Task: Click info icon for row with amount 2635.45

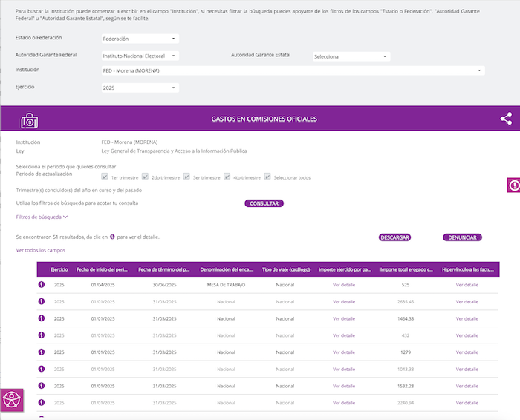Action: [x=42, y=302]
